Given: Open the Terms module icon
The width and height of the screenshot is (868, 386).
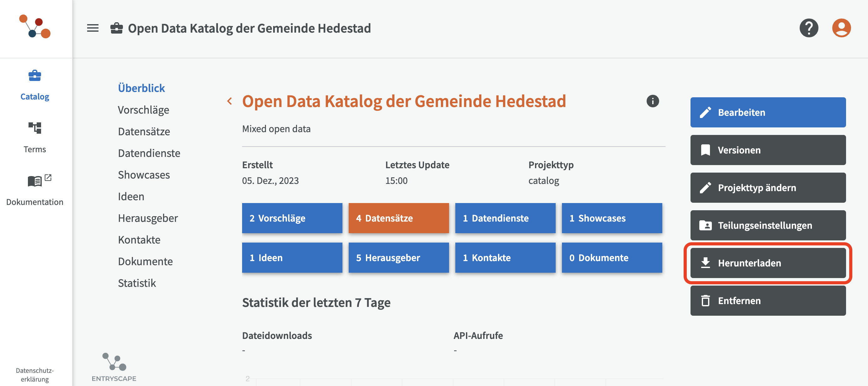Looking at the screenshot, I should tap(35, 128).
